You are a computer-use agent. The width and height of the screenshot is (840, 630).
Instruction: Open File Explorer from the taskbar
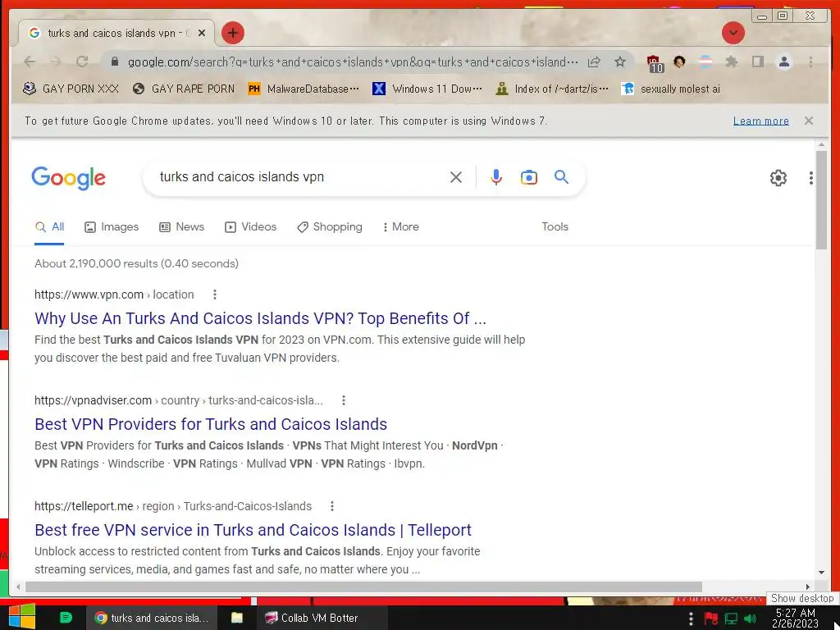pyautogui.click(x=237, y=618)
